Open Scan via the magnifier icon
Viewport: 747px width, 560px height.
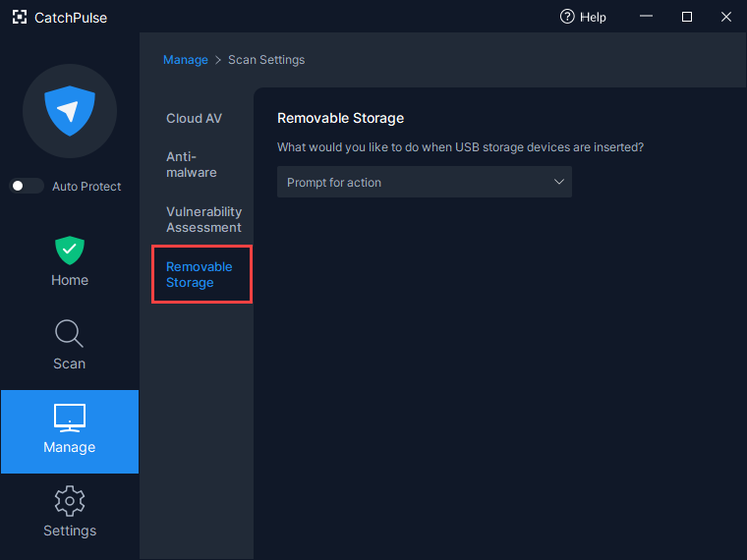click(x=69, y=334)
